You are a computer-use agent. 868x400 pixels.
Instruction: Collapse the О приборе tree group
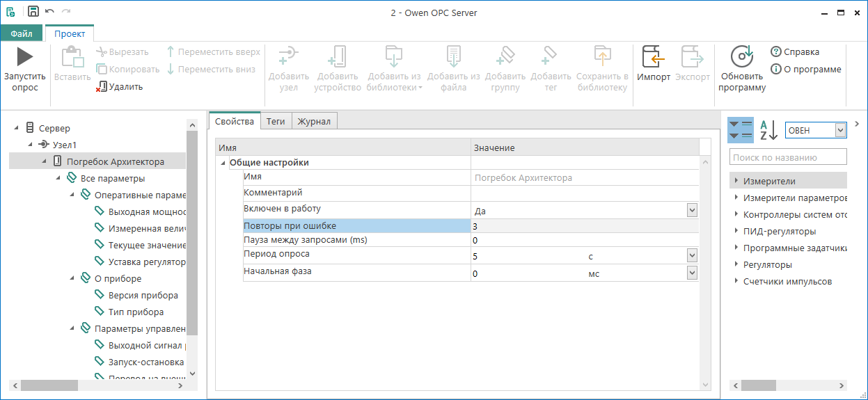73,278
